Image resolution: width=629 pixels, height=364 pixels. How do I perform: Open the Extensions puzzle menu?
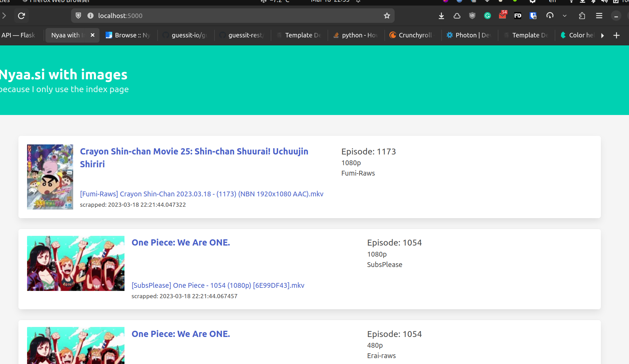582,16
